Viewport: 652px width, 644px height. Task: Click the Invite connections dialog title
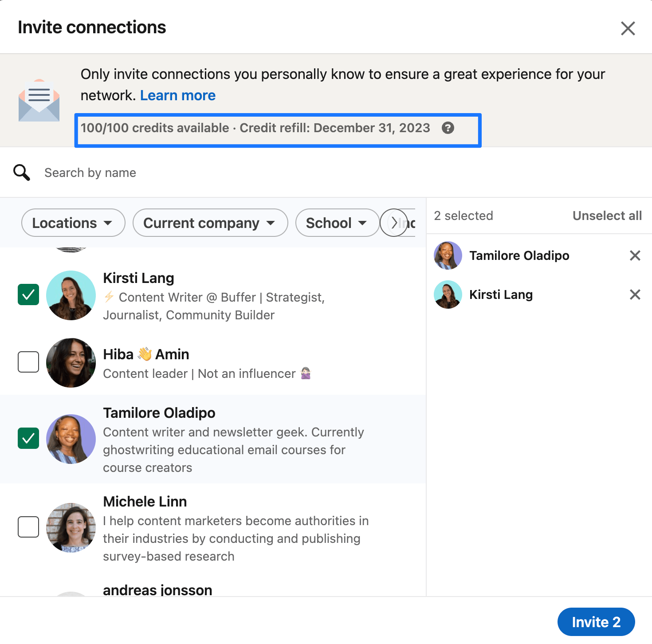click(x=92, y=27)
